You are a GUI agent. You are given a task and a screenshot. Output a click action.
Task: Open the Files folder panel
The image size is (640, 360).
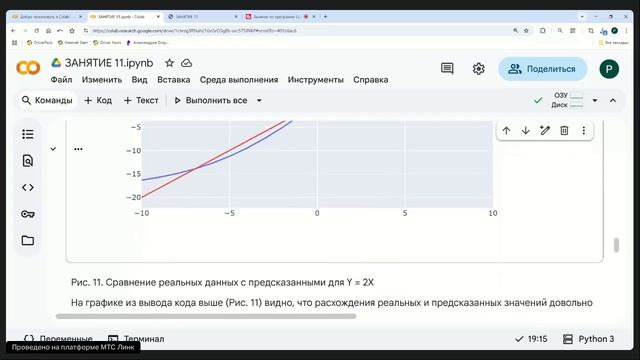tap(28, 240)
